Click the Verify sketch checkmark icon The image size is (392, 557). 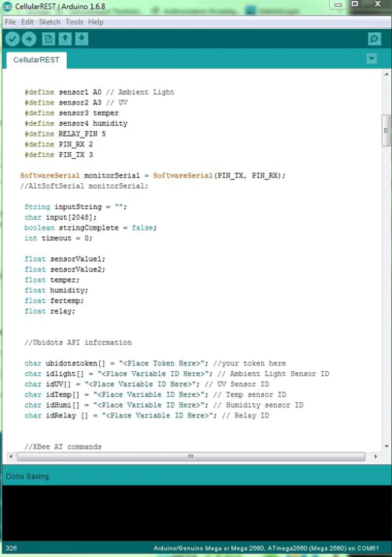[12, 39]
